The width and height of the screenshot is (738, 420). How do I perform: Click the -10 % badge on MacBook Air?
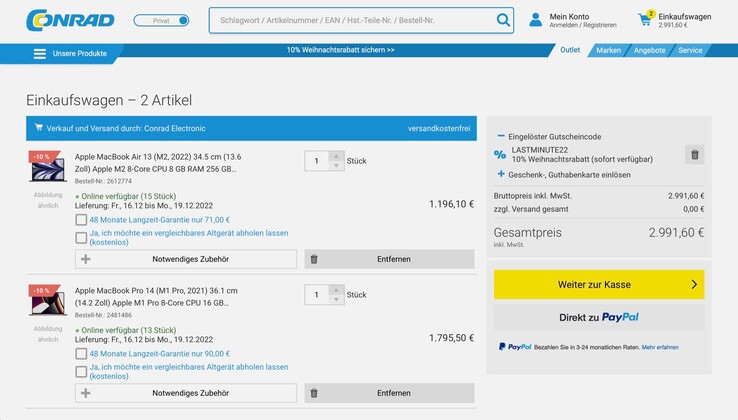pos(43,156)
